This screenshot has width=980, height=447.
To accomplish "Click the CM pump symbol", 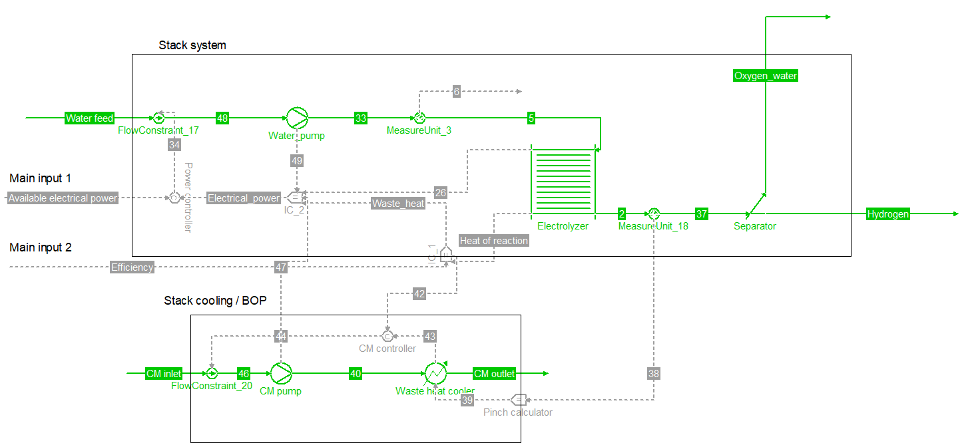I will tap(281, 374).
